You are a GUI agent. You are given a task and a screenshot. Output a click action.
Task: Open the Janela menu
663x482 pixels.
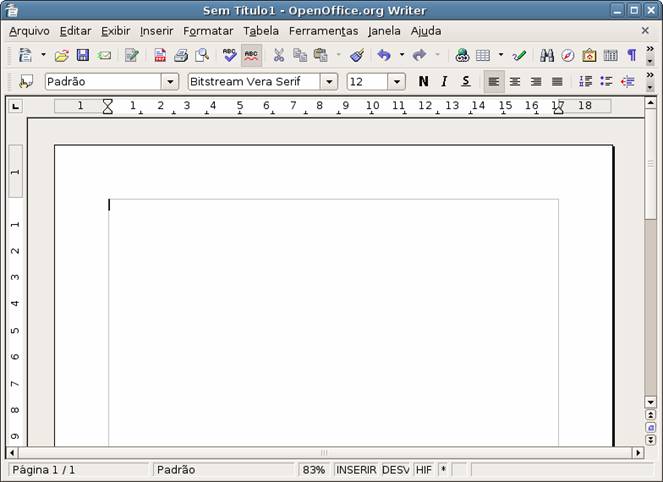point(384,31)
